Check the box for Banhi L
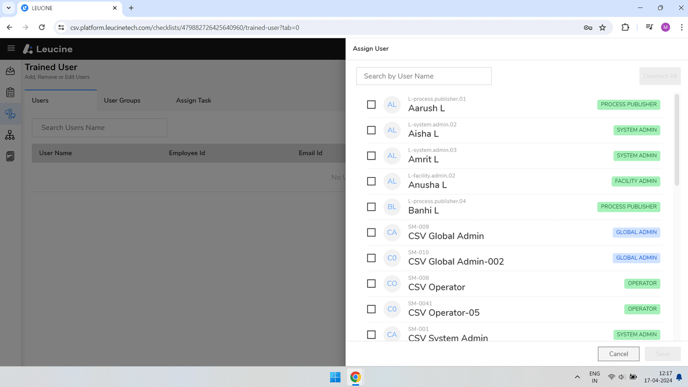Viewport: 688px width, 387px height. pos(371,207)
